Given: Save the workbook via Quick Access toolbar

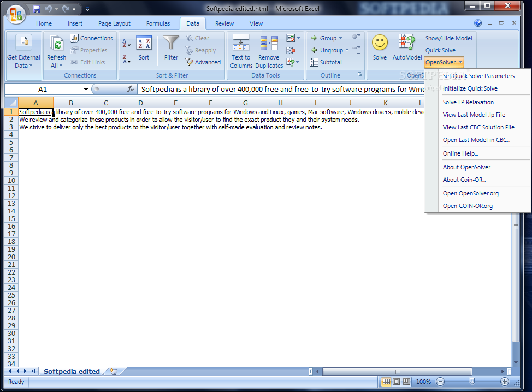Looking at the screenshot, I should (x=36, y=9).
